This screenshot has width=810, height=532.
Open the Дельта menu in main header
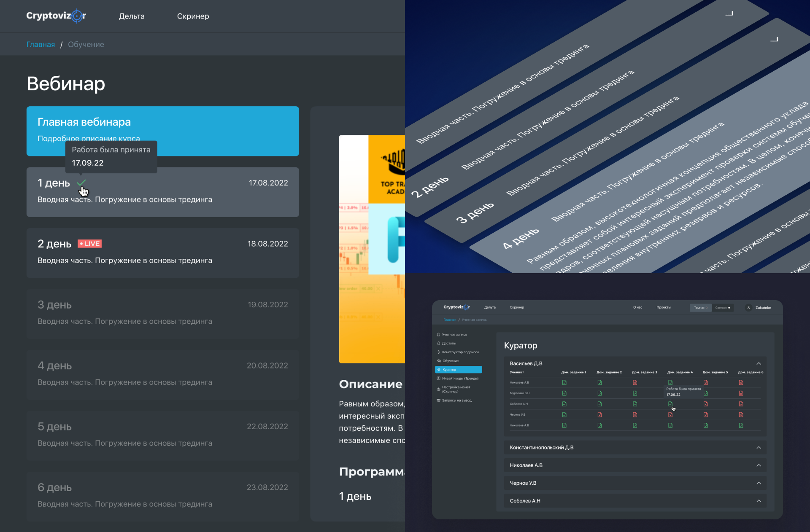132,16
